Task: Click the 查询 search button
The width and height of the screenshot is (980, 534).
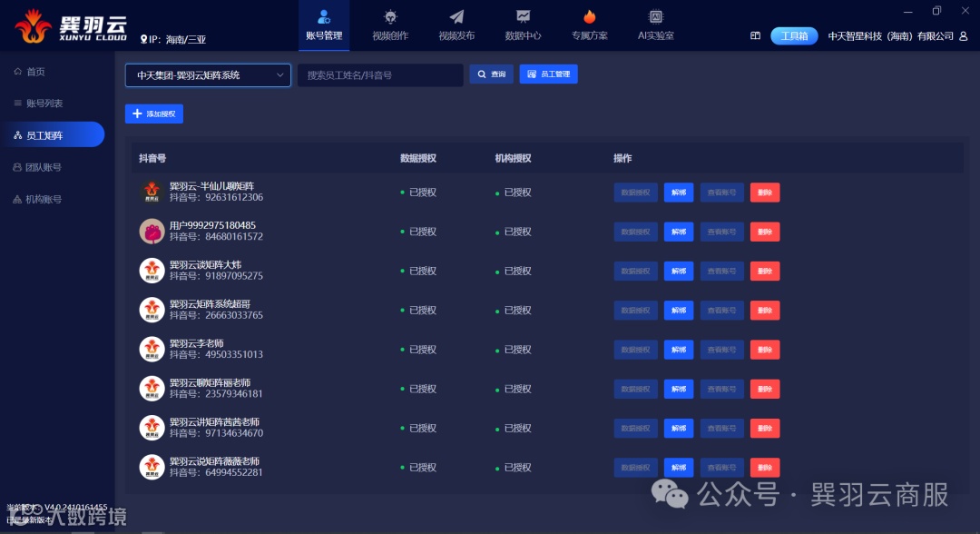Action: tap(491, 74)
